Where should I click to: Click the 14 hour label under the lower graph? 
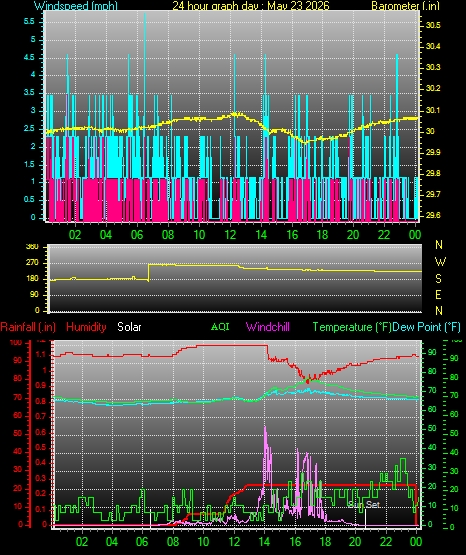pyautogui.click(x=264, y=542)
